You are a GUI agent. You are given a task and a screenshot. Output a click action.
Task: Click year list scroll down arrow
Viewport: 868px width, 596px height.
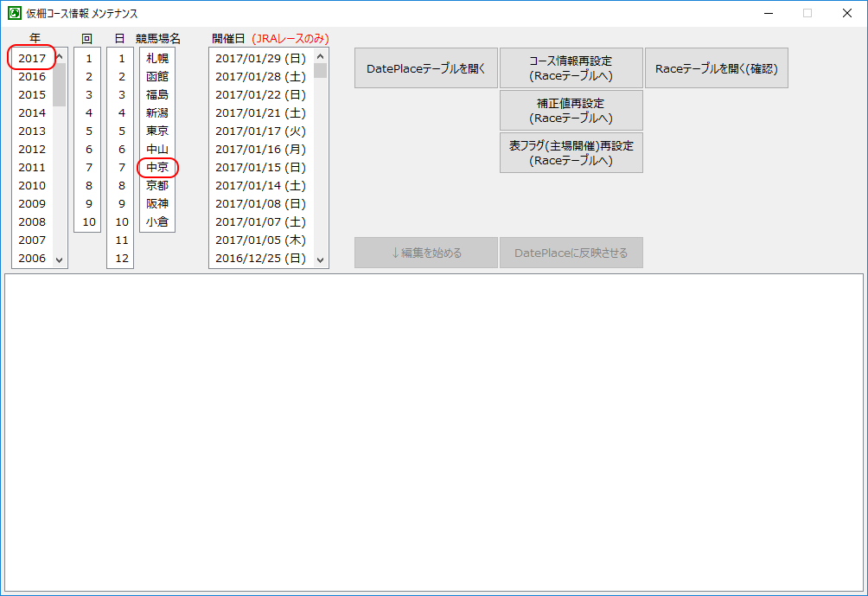tap(60, 260)
